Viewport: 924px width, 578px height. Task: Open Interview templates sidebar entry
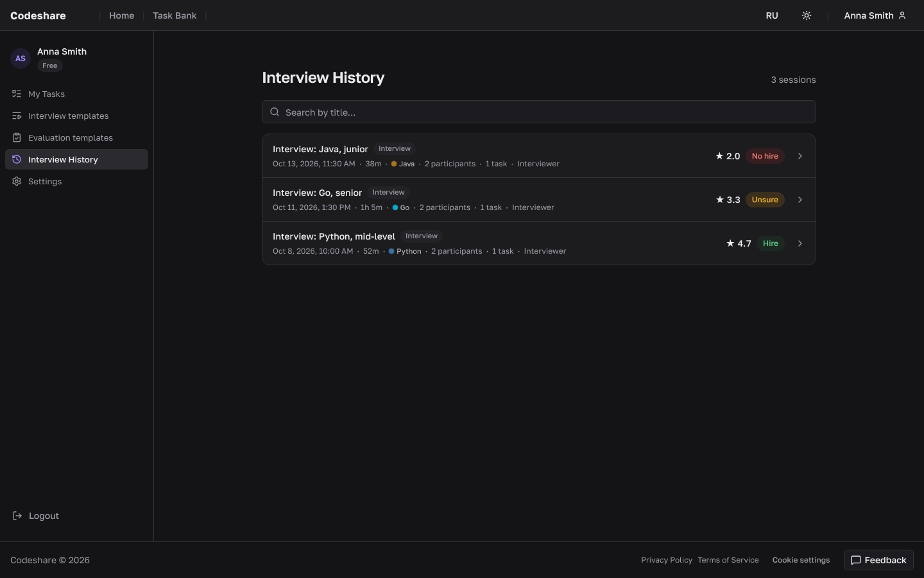[76, 116]
